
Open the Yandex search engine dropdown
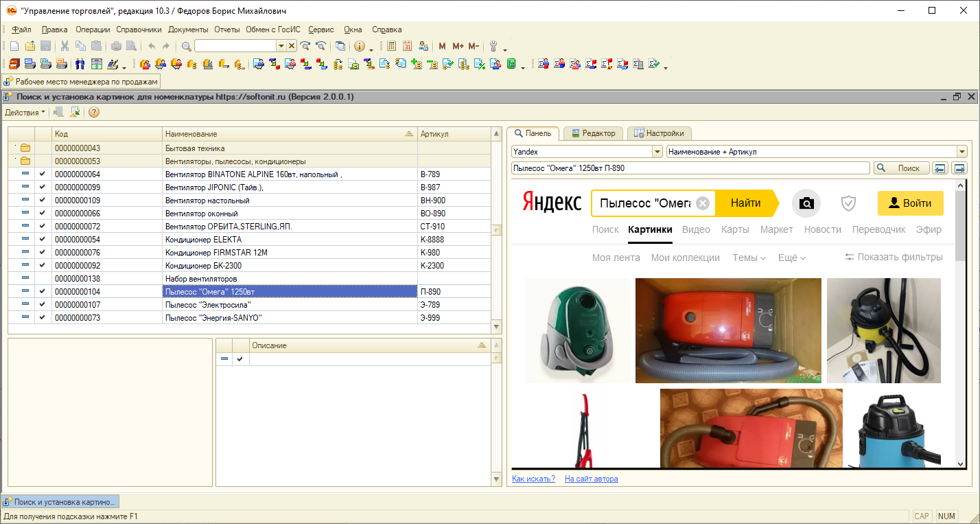[x=657, y=152]
